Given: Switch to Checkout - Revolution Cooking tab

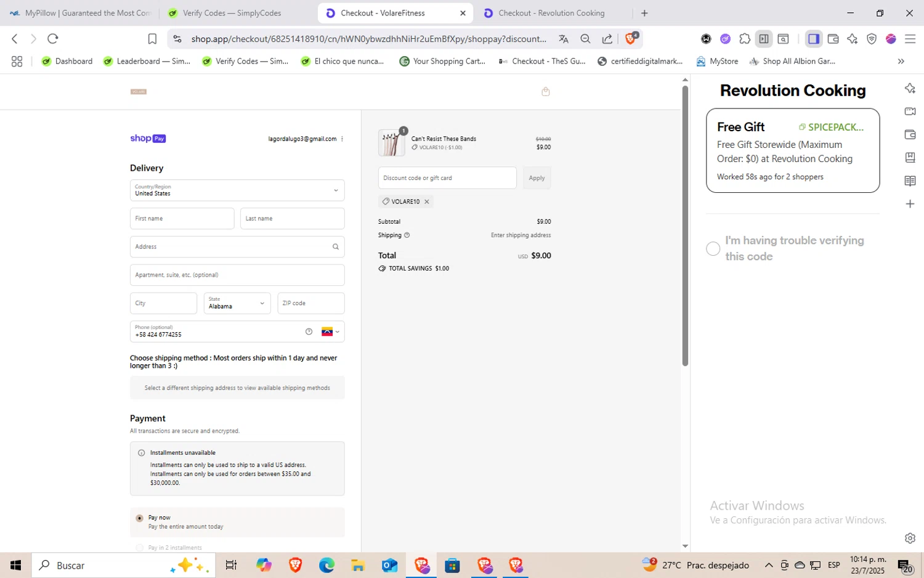Looking at the screenshot, I should 552,13.
